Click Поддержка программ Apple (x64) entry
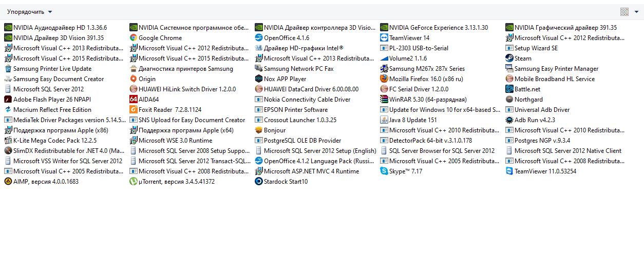644x254 pixels. coord(181,130)
